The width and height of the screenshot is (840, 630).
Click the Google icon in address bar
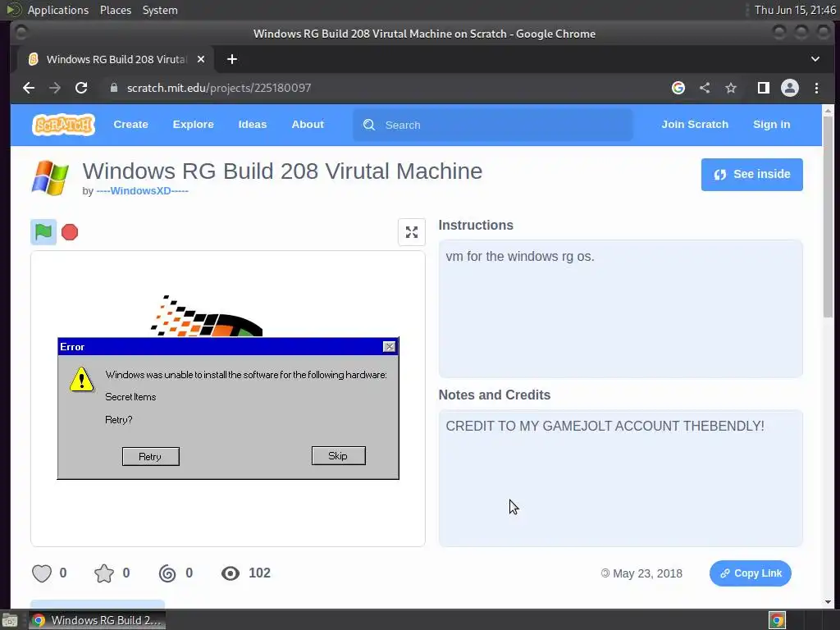tap(678, 88)
